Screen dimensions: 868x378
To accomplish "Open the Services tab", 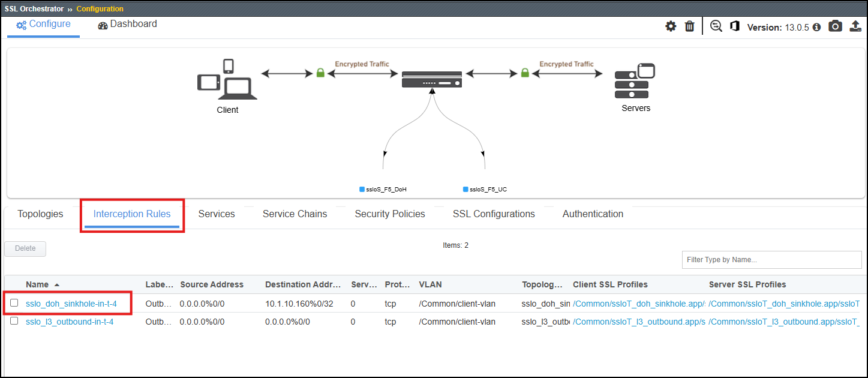I will click(217, 214).
